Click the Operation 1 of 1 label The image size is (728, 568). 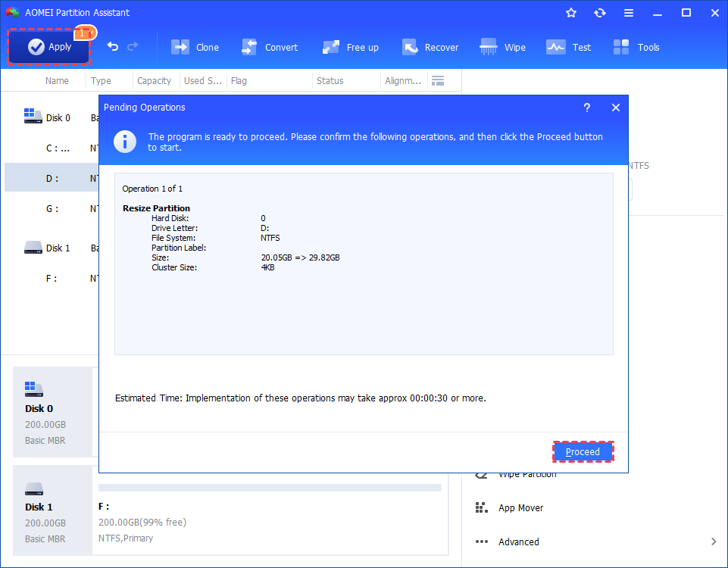(x=152, y=189)
